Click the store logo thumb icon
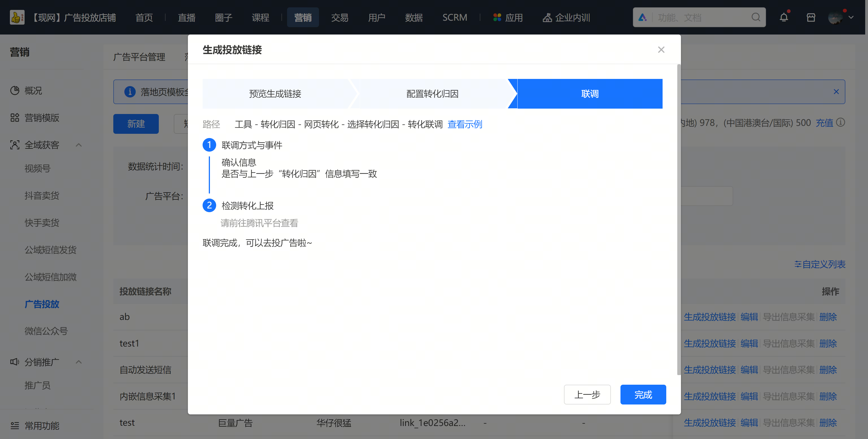Screen dimensions: 868x439 click(x=17, y=17)
